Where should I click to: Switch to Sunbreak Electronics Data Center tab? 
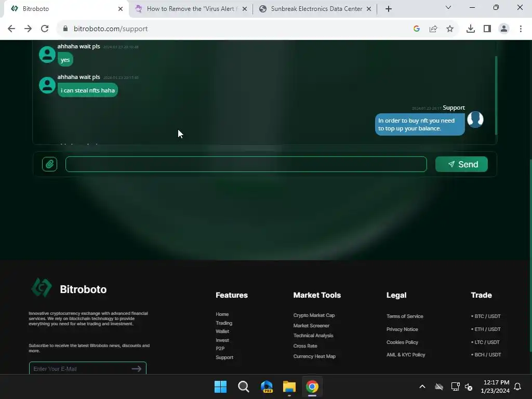coord(316,9)
